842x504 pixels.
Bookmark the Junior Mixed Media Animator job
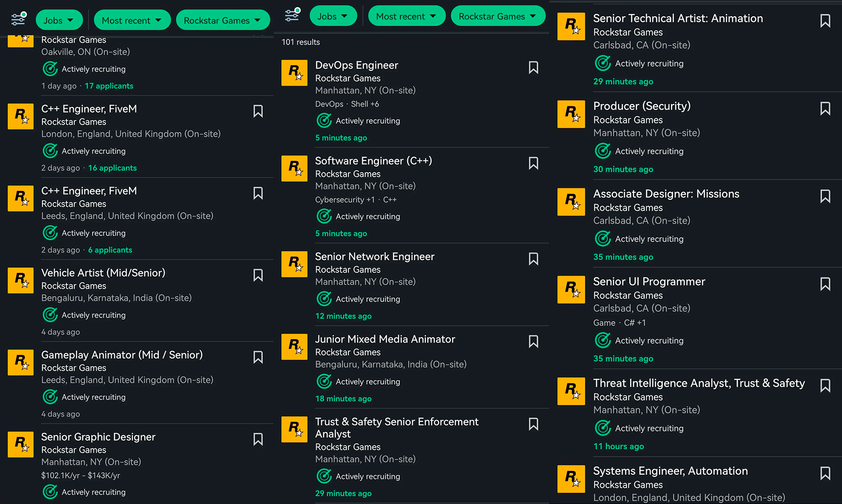click(x=533, y=342)
